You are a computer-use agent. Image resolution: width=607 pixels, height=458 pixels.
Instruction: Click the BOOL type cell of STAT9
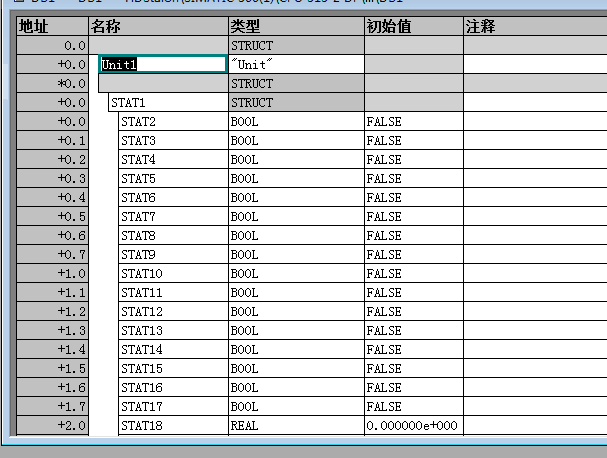point(297,254)
